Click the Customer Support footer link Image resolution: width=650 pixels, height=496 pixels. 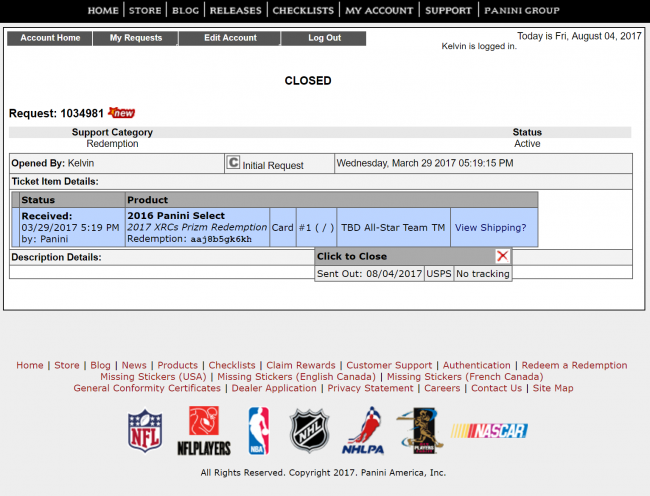tap(389, 365)
